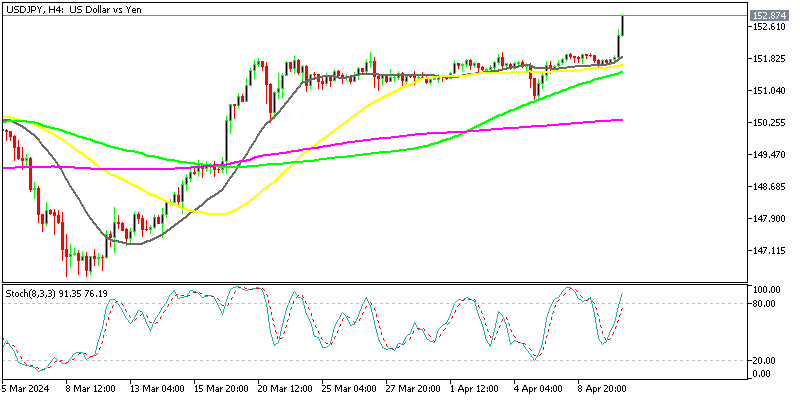Viewport: 800px width, 400px height.
Task: Click the right end of the magenta moving average
Action: click(x=622, y=120)
